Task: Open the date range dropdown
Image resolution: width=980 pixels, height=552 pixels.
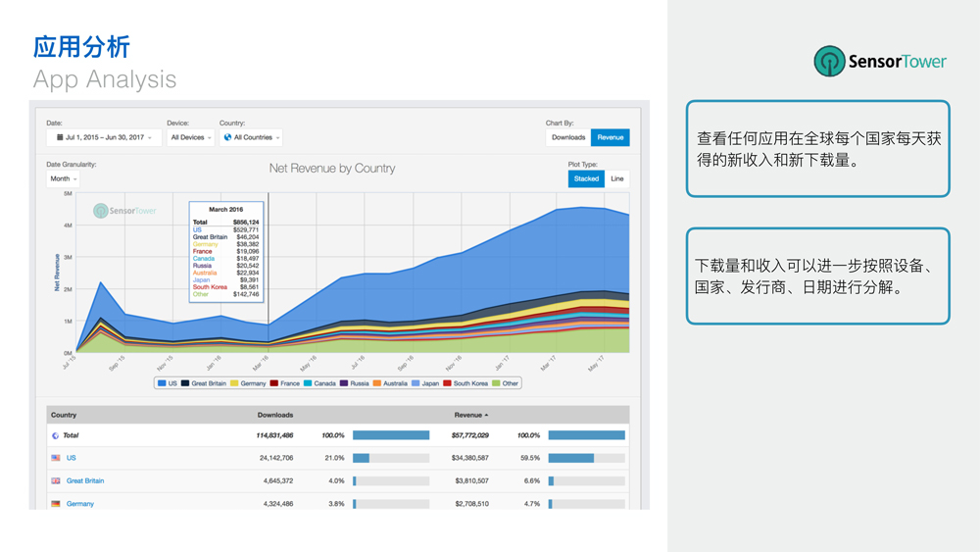Action: (x=104, y=138)
